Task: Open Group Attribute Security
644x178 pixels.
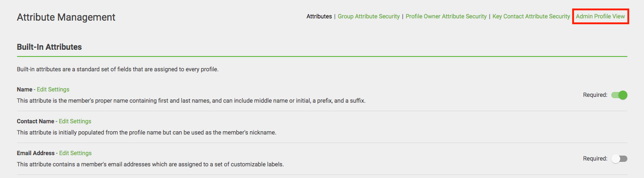Action: [368, 17]
